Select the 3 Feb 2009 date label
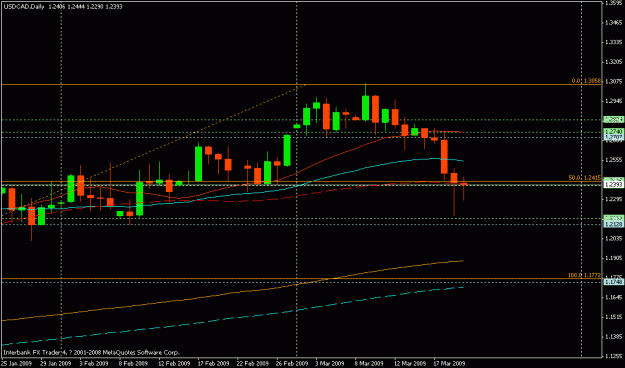The image size is (625, 368). click(94, 363)
